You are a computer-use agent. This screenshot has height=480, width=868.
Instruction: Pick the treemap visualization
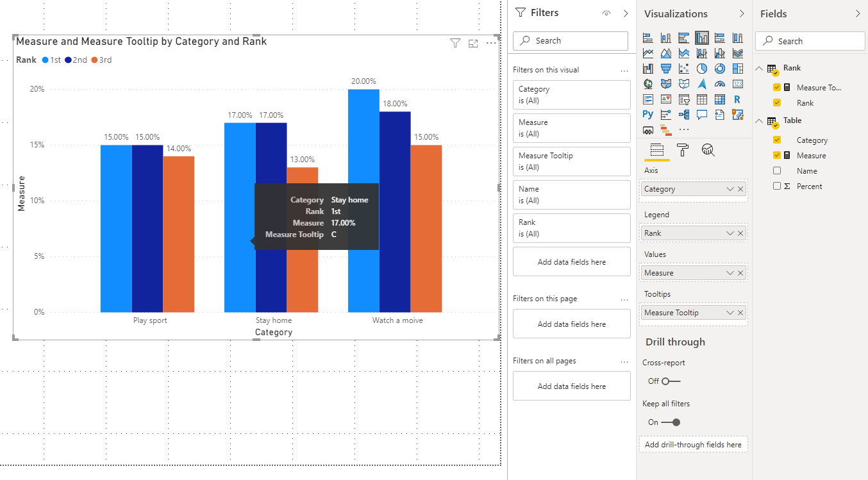[x=738, y=69]
